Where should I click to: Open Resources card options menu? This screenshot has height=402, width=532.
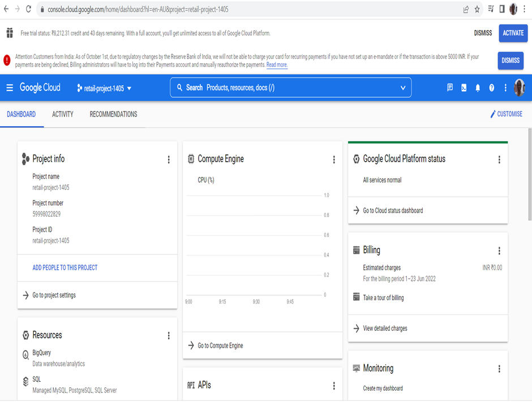click(x=169, y=335)
